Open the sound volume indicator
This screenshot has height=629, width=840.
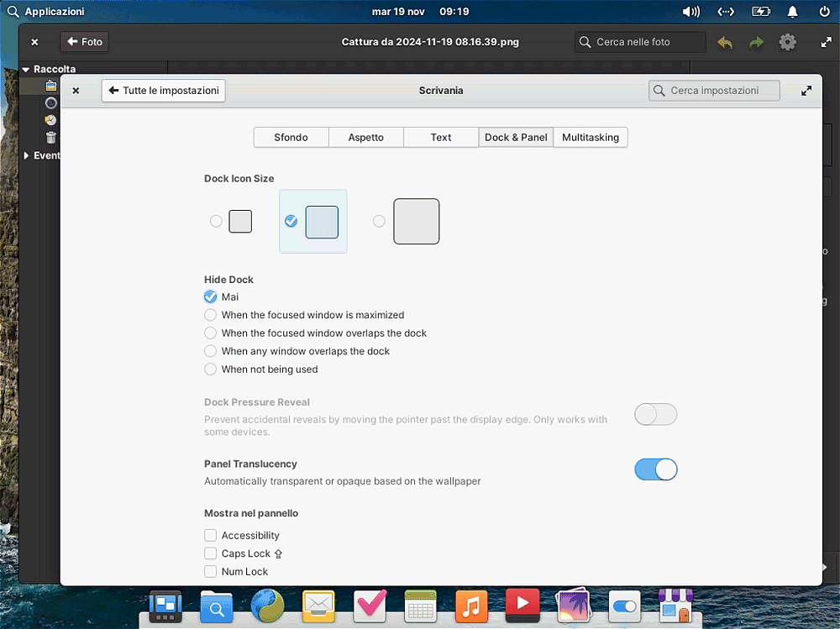pyautogui.click(x=691, y=11)
